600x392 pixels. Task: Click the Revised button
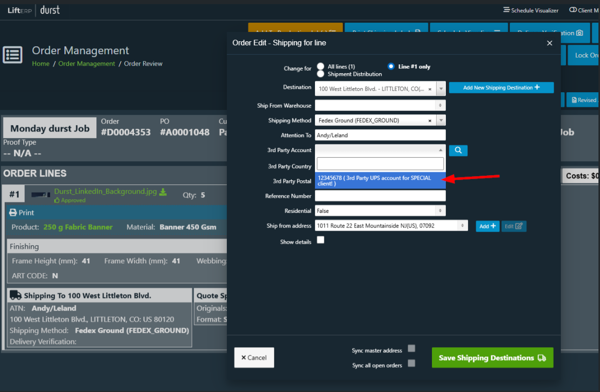tap(583, 100)
